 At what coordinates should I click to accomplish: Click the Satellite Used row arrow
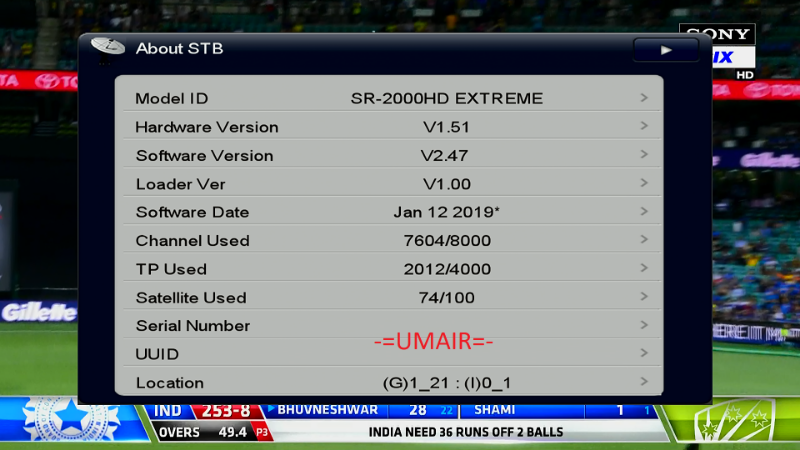pyautogui.click(x=645, y=297)
